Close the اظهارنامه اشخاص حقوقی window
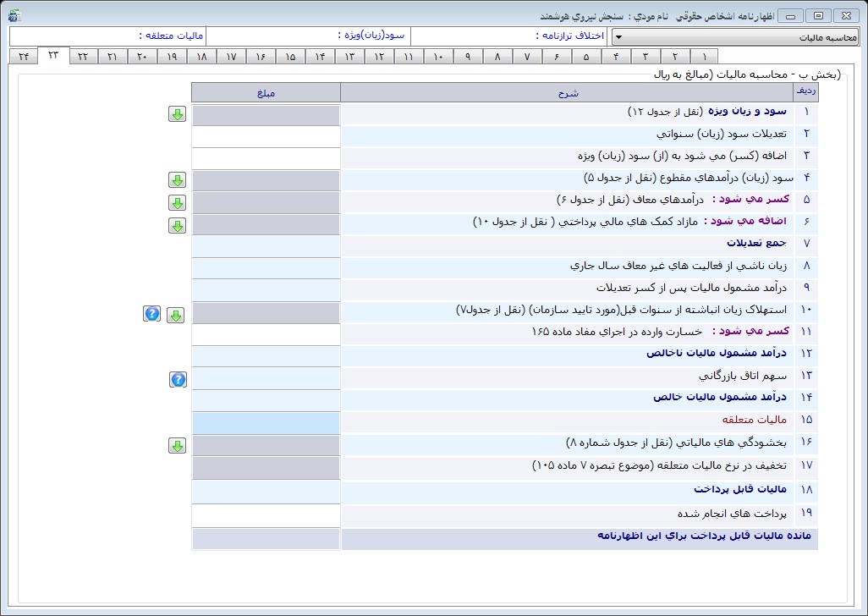868x616 pixels. click(846, 16)
